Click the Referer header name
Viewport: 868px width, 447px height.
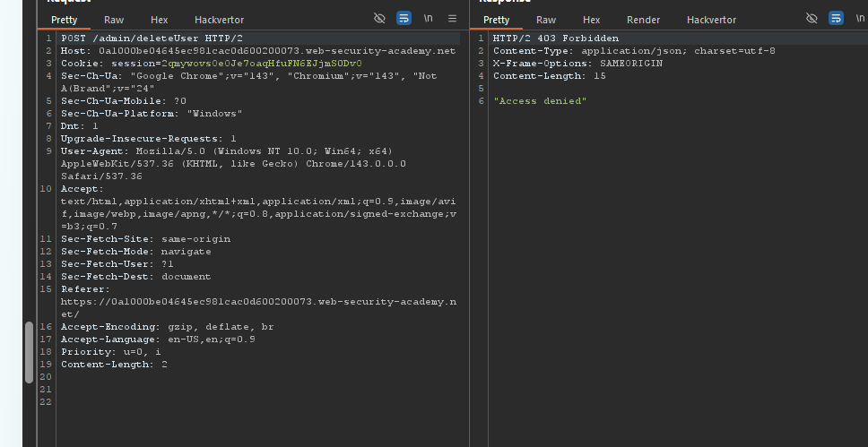(x=85, y=289)
